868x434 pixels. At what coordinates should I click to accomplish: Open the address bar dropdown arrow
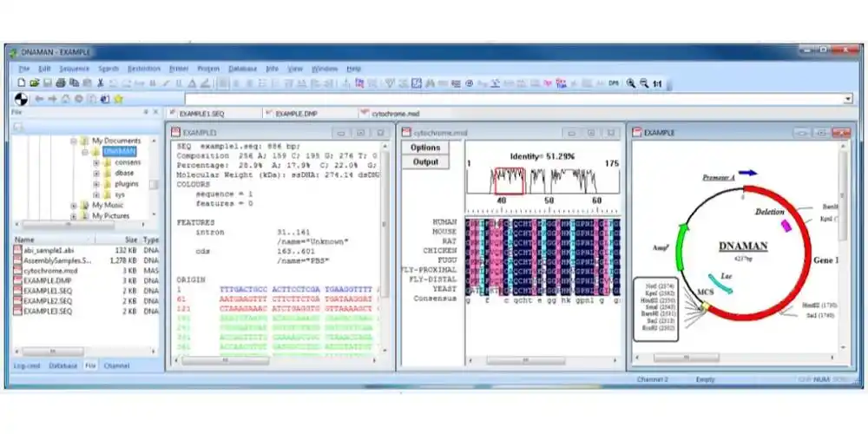point(847,99)
